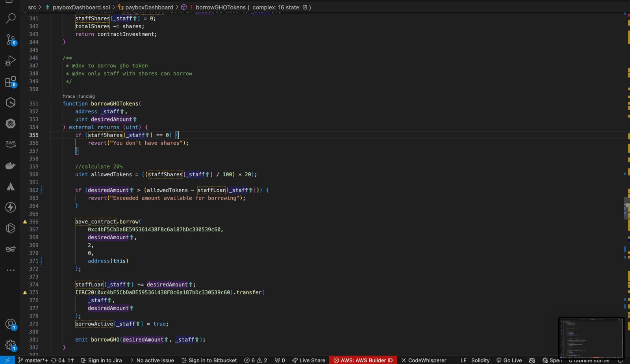
Task: Toggle CodeWhisperer status item
Action: (x=424, y=360)
